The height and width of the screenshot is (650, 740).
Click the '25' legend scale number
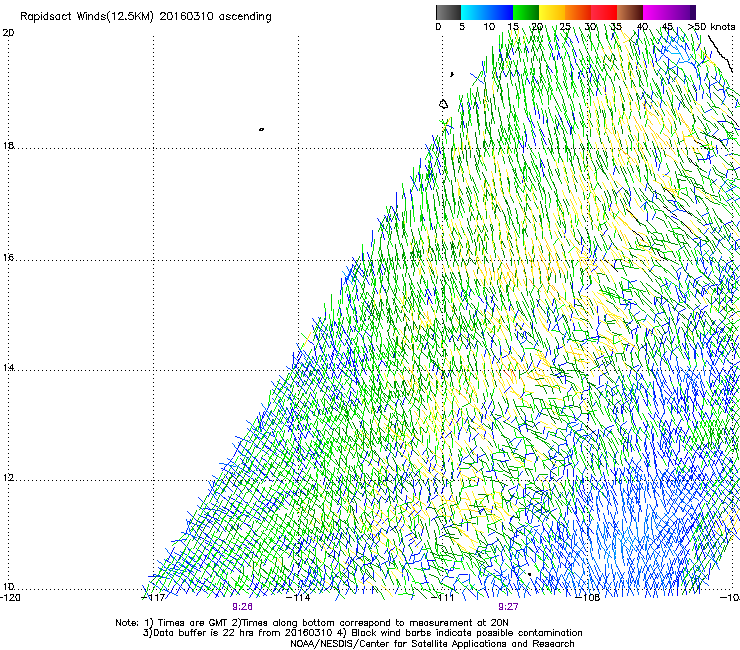tap(565, 27)
